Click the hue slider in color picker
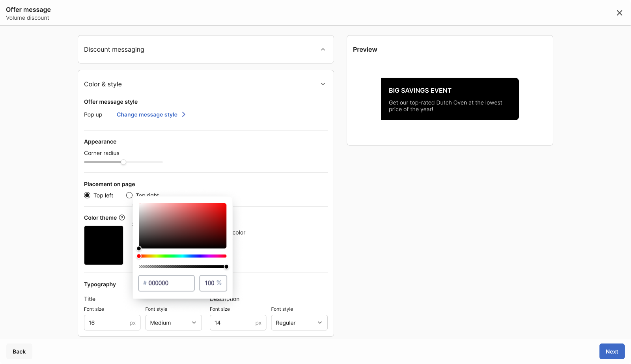631x364 pixels. pos(183,256)
